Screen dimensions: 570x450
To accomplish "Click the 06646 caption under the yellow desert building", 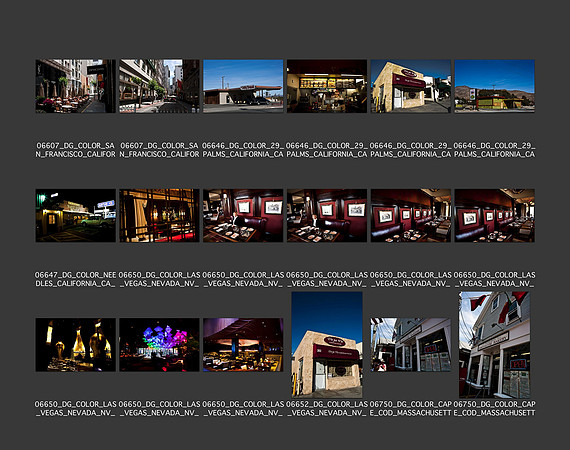I will (x=494, y=150).
